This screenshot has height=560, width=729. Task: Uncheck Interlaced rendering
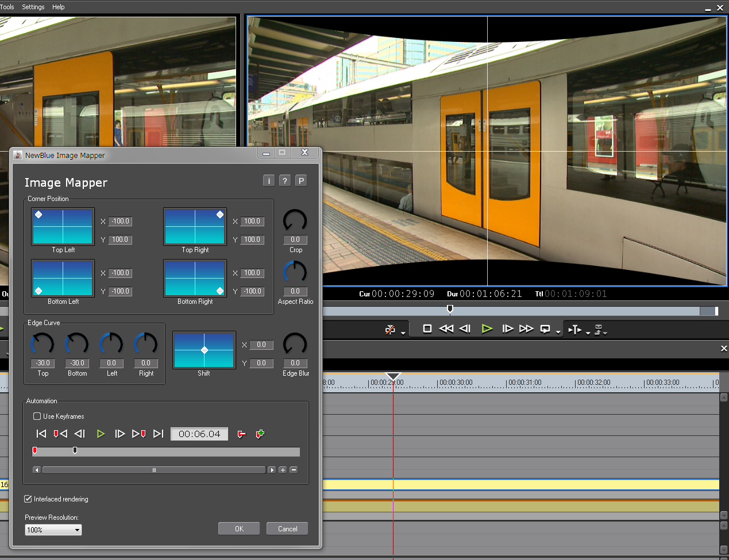(x=28, y=499)
